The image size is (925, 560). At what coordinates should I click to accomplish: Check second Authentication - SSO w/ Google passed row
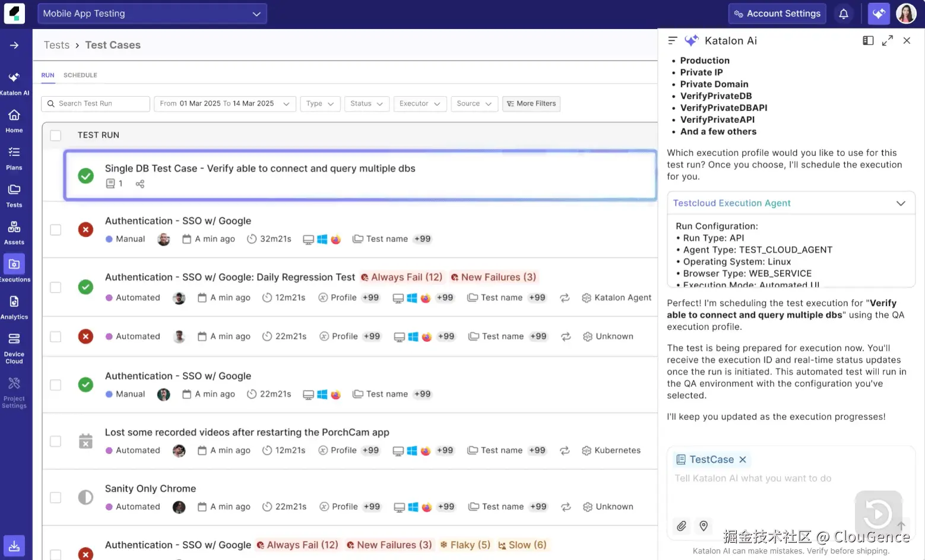(56, 385)
